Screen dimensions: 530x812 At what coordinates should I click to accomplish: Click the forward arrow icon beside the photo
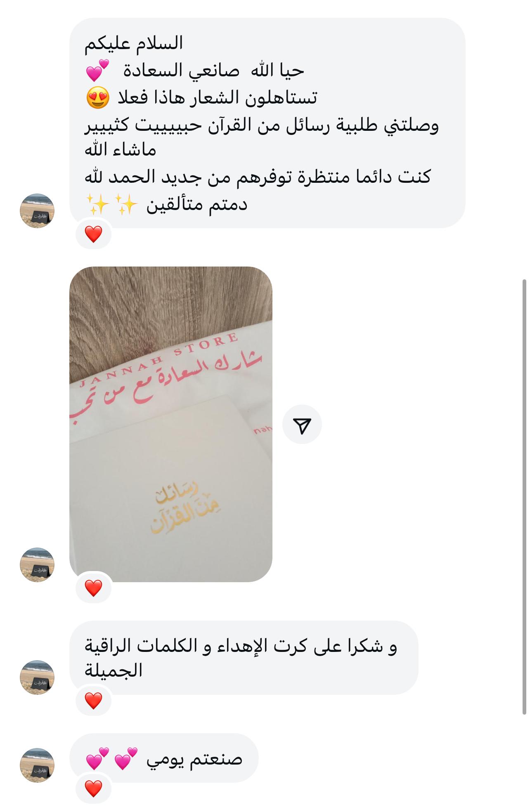[302, 424]
